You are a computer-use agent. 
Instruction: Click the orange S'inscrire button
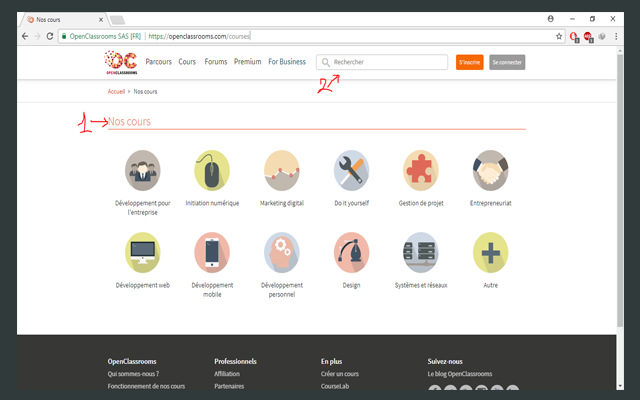tap(469, 62)
